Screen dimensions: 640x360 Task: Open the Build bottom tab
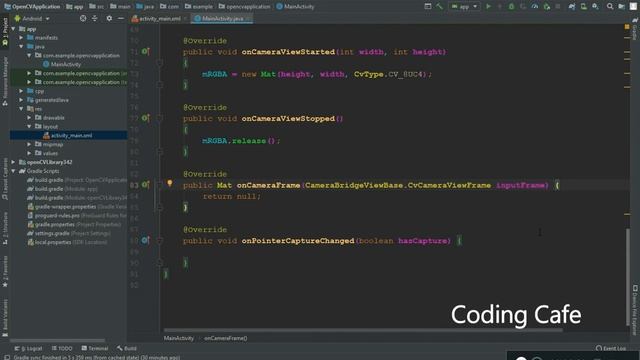(127, 348)
